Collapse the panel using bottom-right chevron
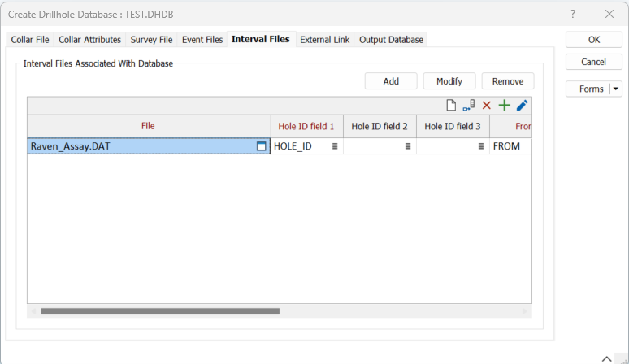Screen dimensions: 629x364 click(x=607, y=357)
